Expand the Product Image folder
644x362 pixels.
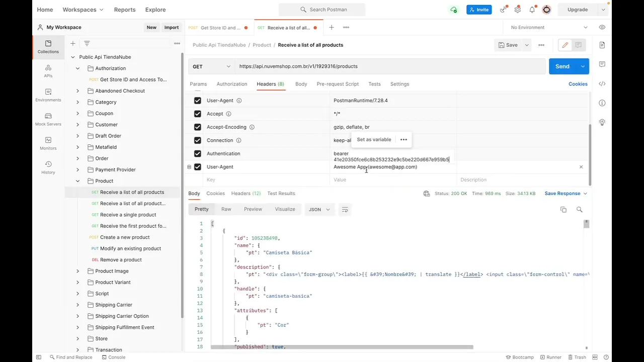tap(77, 271)
